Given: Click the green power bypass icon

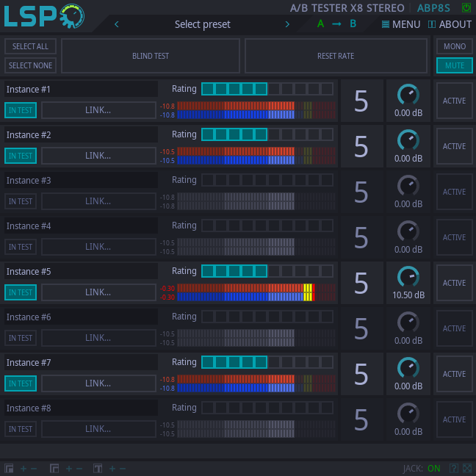Looking at the screenshot, I should point(466,7).
